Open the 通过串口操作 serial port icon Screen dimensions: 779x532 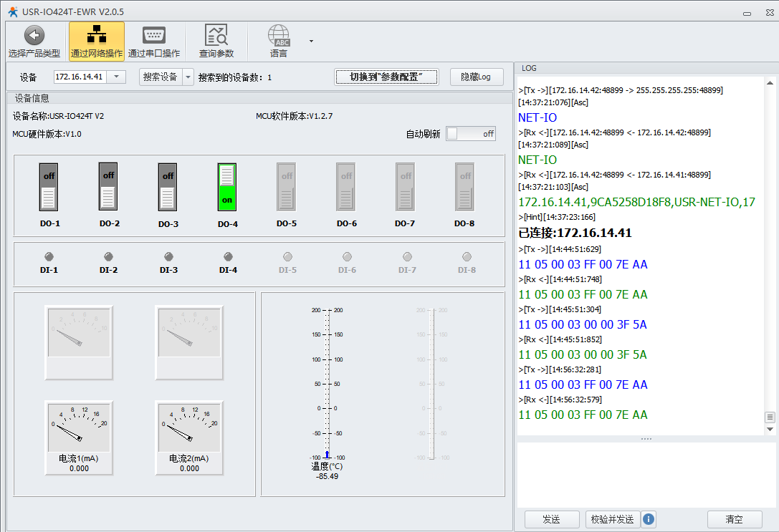point(154,35)
